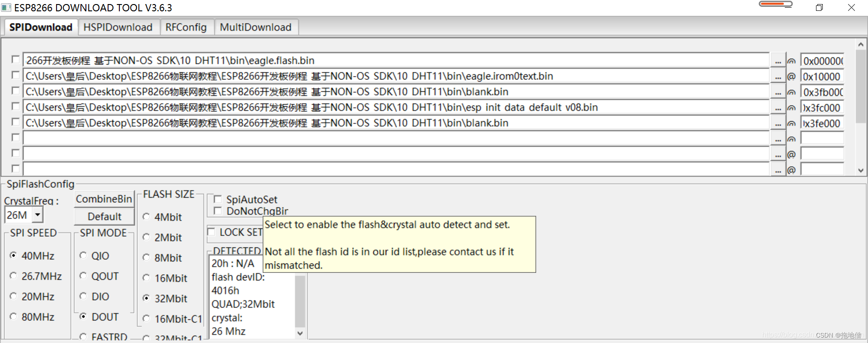Screen dimensions: 868x343
Task: Click the Default button
Action: [104, 216]
